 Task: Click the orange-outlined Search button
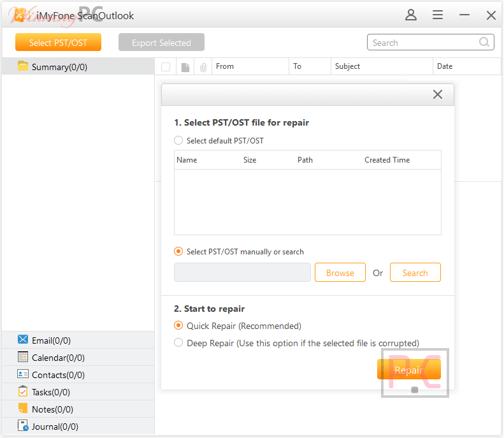[415, 272]
